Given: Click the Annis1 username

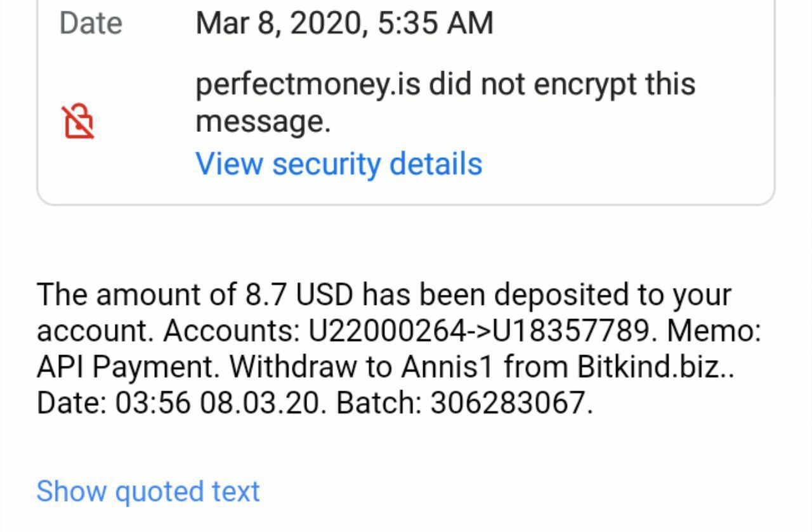Looking at the screenshot, I should tap(449, 366).
